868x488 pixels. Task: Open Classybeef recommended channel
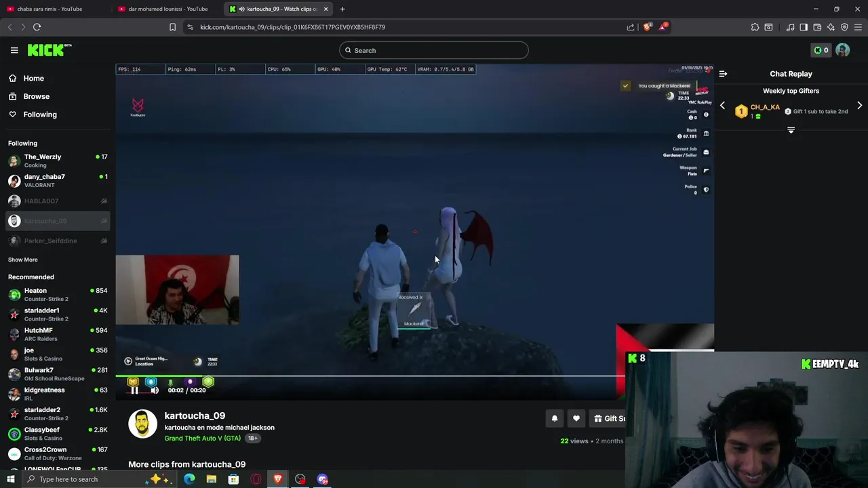point(58,434)
